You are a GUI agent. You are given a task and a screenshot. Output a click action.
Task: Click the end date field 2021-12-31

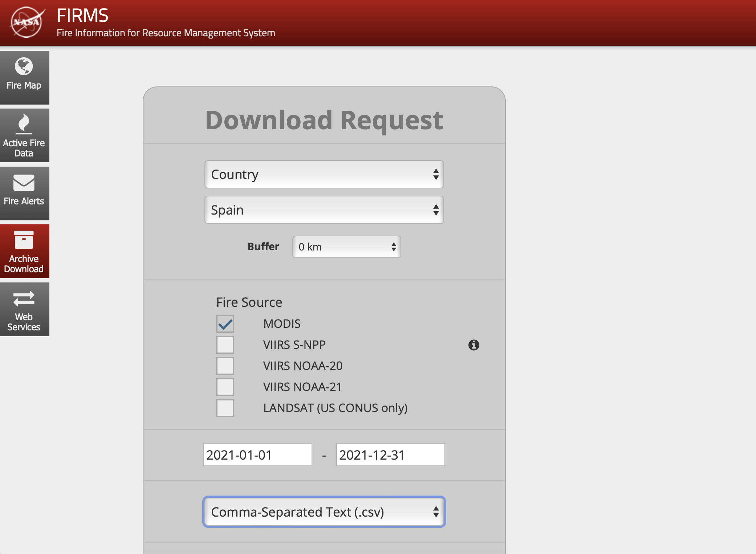pos(390,455)
